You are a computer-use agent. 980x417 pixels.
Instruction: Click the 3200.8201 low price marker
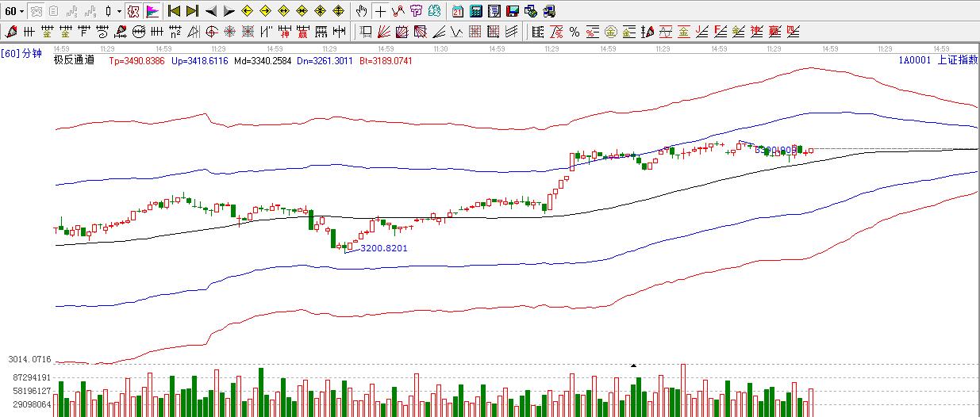pyautogui.click(x=383, y=248)
